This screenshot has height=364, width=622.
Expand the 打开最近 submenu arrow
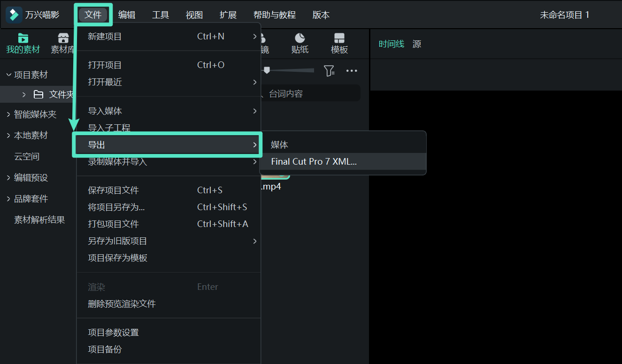255,82
